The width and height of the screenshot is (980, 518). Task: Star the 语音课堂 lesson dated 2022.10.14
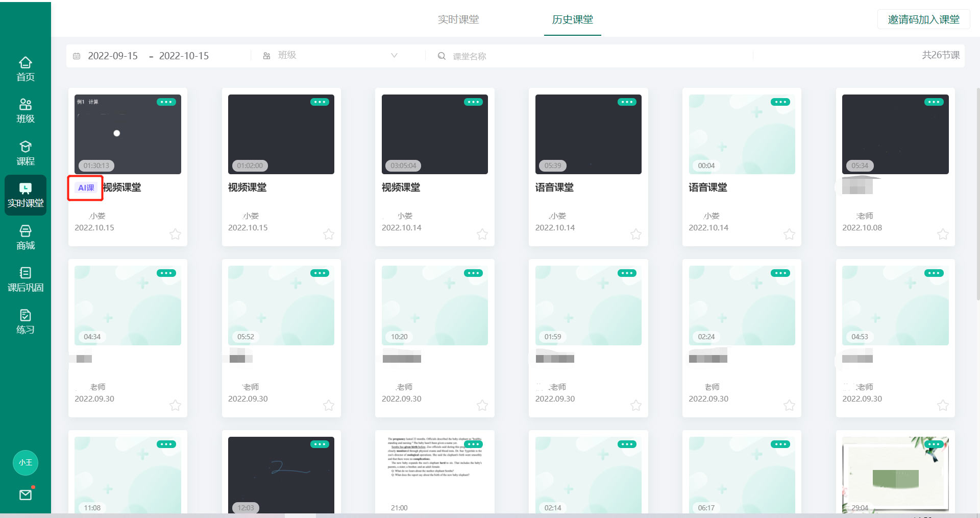click(x=635, y=234)
